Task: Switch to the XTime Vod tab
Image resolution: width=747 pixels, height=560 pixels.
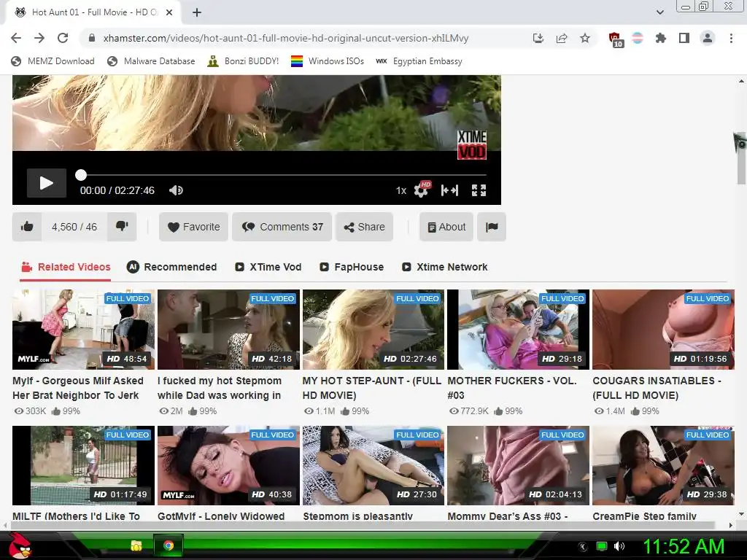Action: pos(268,267)
